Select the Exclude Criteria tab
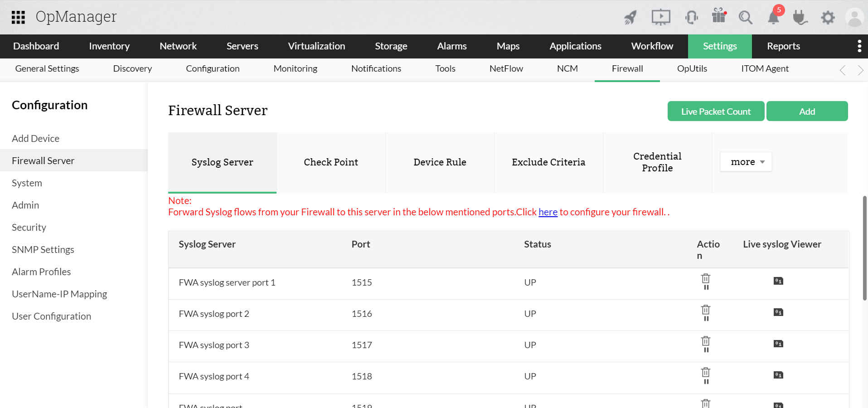The height and width of the screenshot is (408, 868). (548, 162)
